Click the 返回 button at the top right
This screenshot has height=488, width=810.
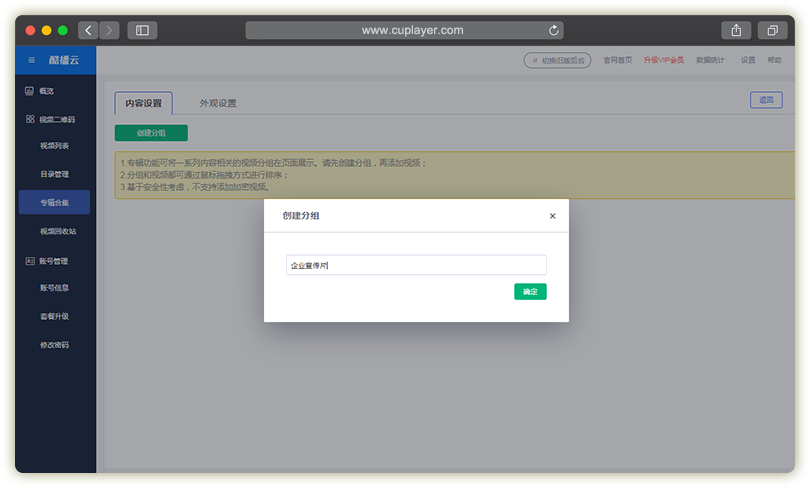click(766, 100)
